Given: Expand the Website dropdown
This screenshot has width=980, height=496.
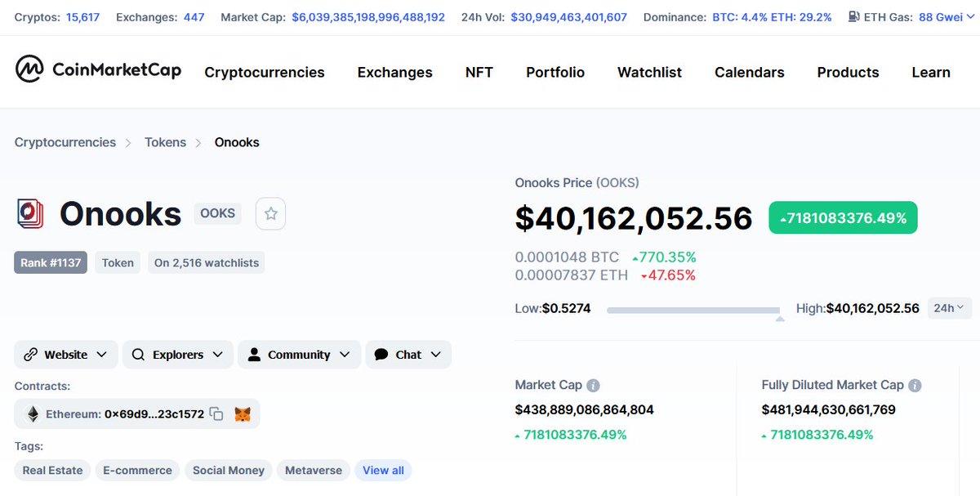Looking at the screenshot, I should point(66,355).
